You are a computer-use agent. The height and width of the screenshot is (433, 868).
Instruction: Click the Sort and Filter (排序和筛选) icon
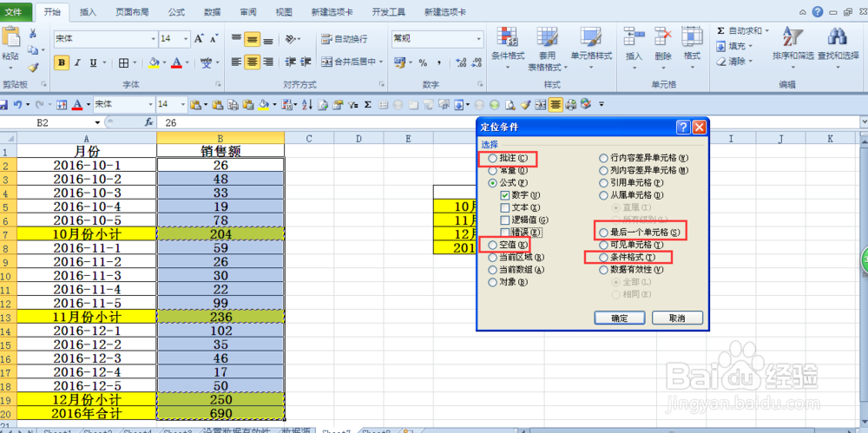click(792, 37)
